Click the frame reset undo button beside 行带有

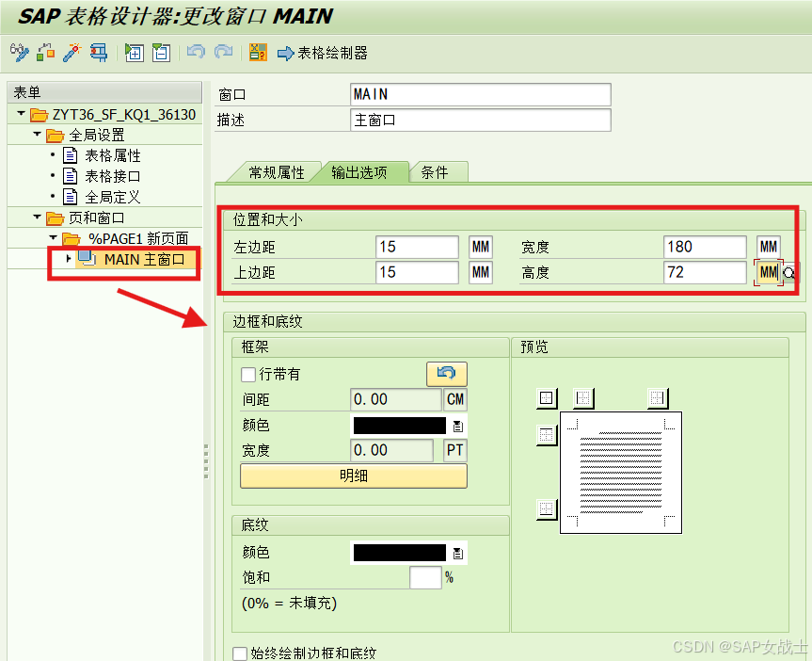446,374
